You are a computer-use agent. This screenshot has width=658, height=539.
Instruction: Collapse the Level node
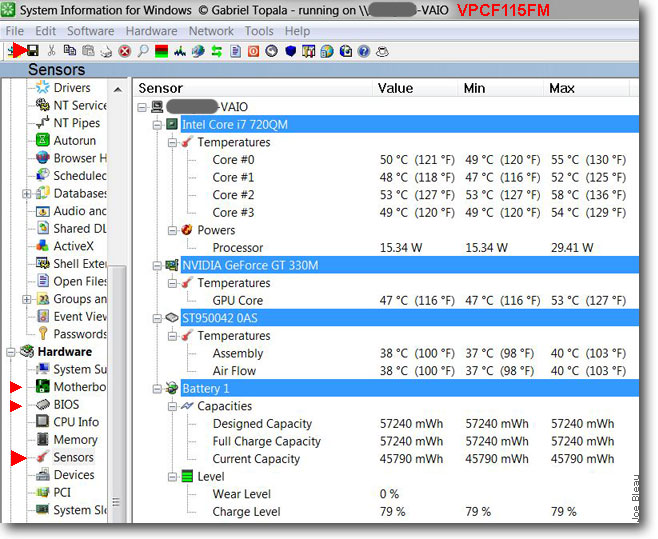172,477
